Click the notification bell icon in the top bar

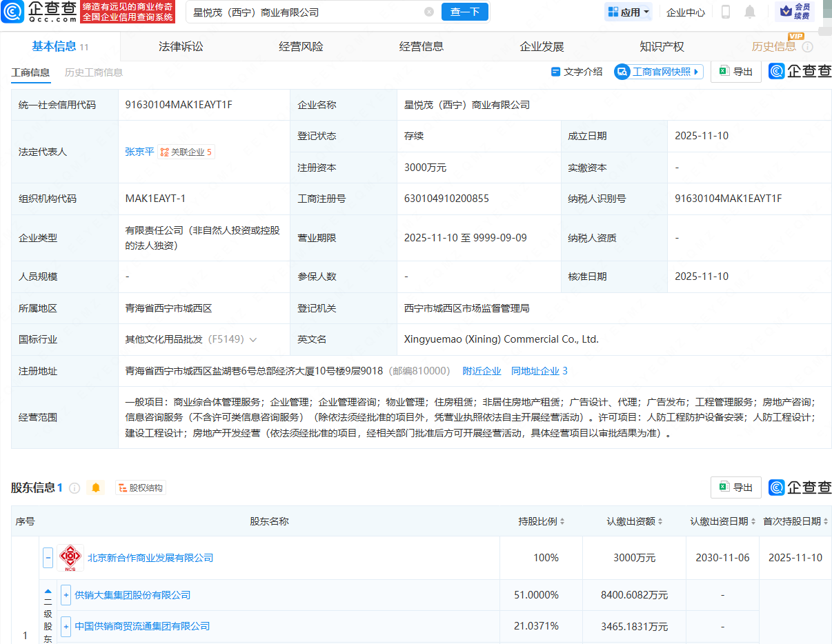pos(749,12)
